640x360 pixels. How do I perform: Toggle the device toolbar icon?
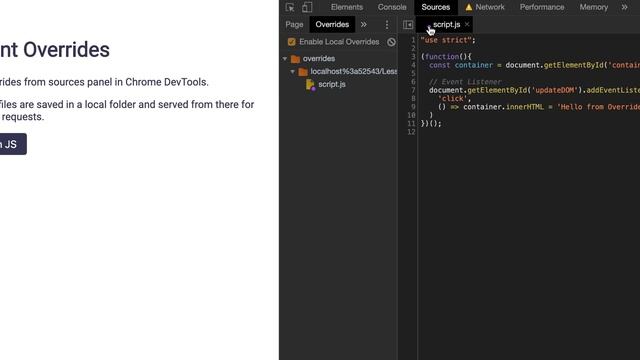tap(307, 7)
